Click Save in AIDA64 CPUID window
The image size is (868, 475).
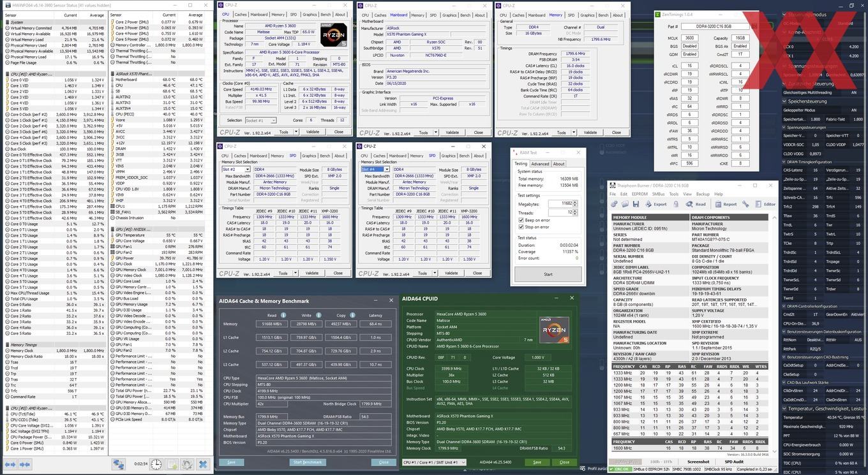537,462
